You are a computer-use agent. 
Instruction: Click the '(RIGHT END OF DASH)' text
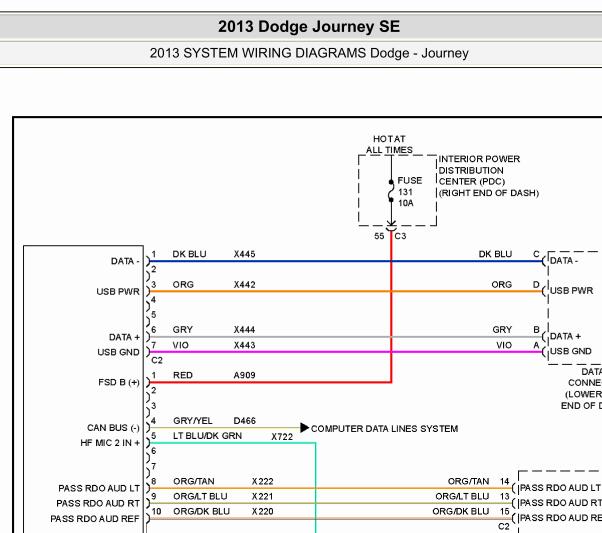pyautogui.click(x=489, y=193)
